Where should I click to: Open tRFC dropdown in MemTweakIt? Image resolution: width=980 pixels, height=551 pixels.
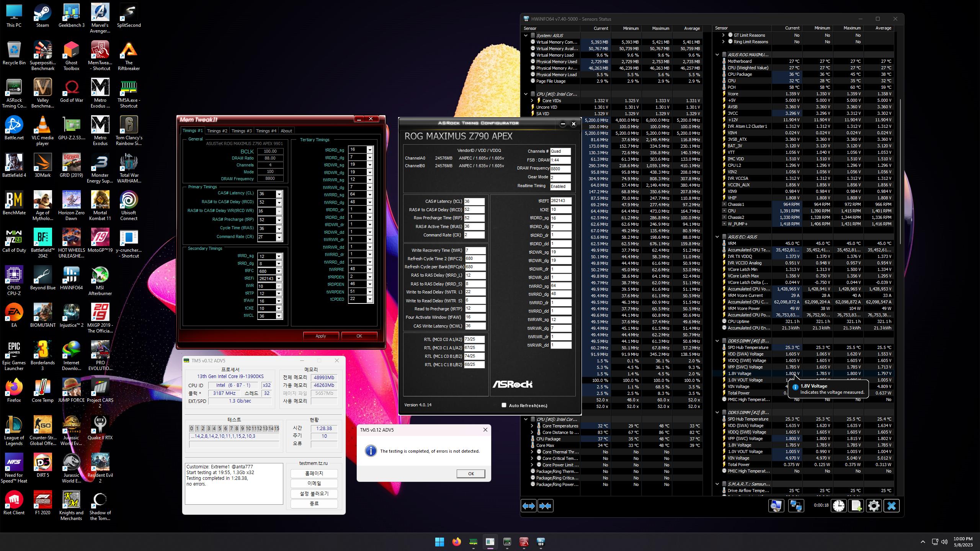click(279, 271)
